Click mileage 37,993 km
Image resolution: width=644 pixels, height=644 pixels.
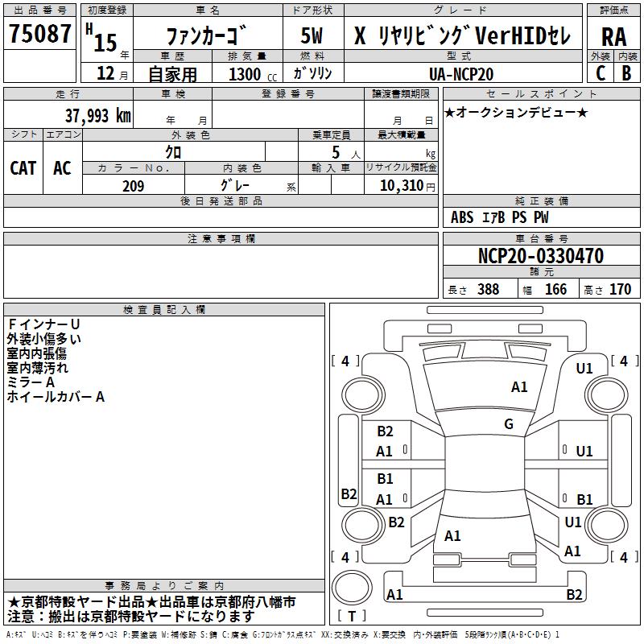[98, 115]
